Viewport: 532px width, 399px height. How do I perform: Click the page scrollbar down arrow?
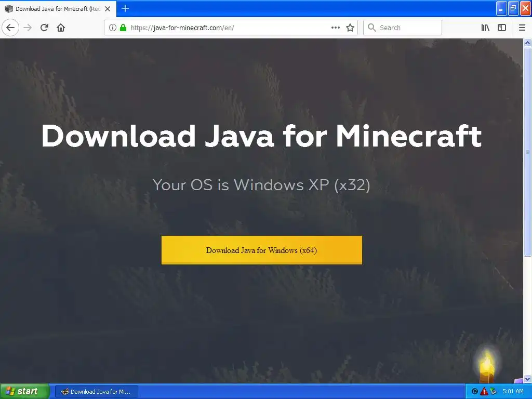(x=528, y=379)
